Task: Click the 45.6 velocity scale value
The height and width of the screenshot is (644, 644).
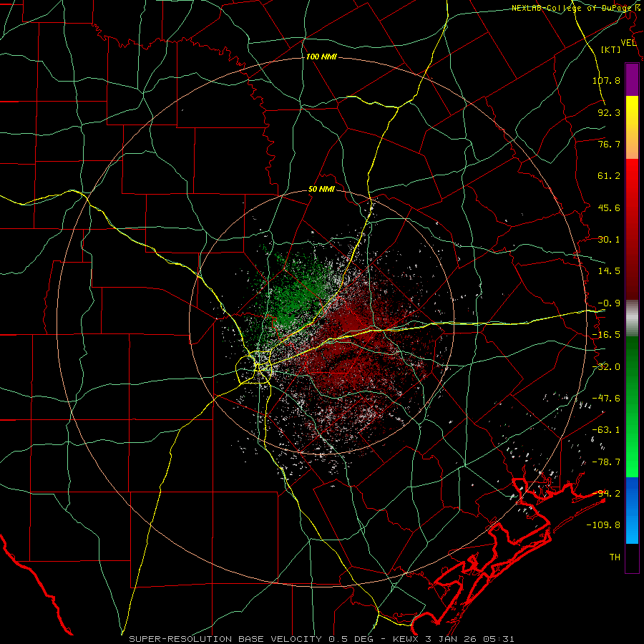Action: (609, 208)
